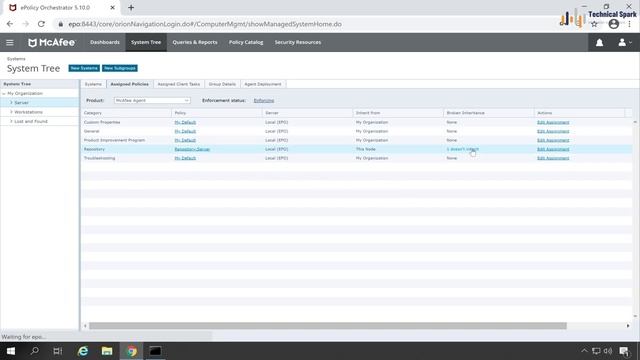The width and height of the screenshot is (640, 360).
Task: Bookmark this page with star icon
Action: [x=594, y=24]
